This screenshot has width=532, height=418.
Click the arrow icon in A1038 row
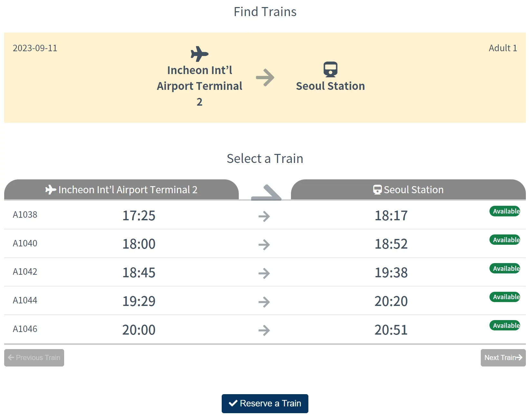point(264,216)
